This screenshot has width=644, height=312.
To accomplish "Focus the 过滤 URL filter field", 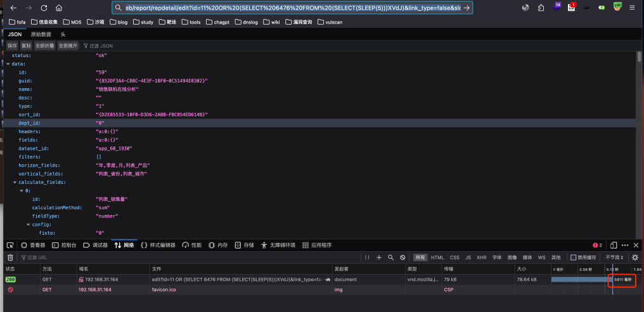I will point(189,257).
